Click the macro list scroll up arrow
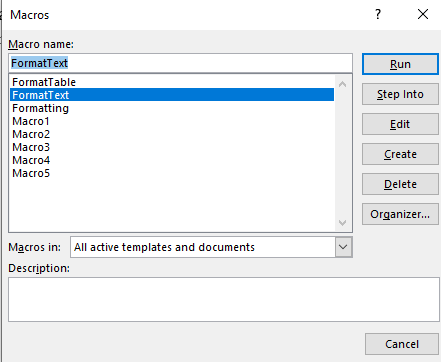441x362 pixels. click(x=342, y=84)
